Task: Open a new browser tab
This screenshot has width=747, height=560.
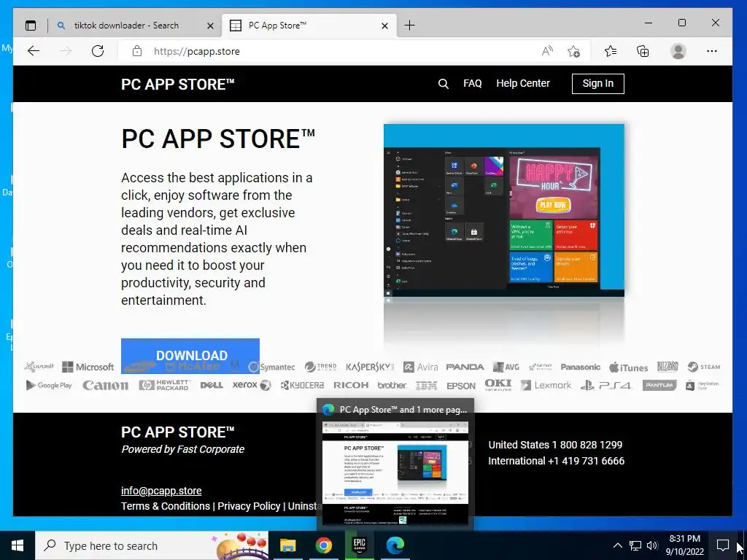Action: point(409,26)
